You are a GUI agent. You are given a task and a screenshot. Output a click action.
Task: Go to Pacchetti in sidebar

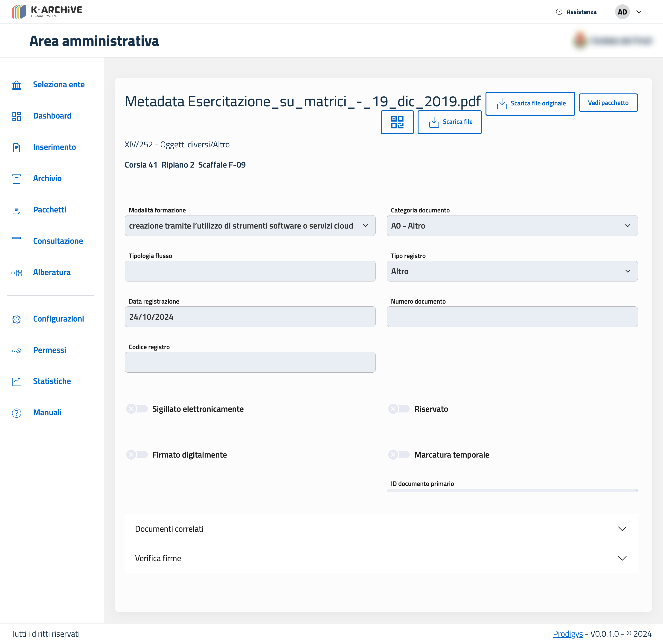tap(49, 210)
